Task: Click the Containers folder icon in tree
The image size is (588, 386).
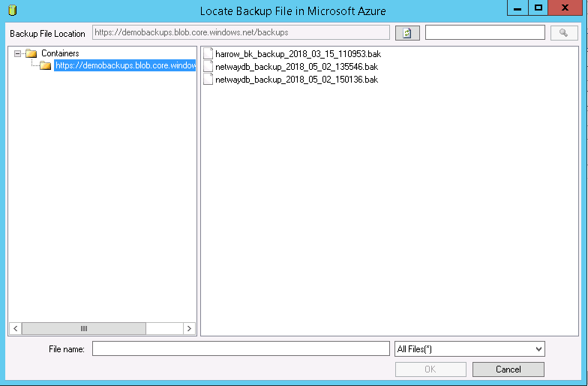Action: pos(31,53)
